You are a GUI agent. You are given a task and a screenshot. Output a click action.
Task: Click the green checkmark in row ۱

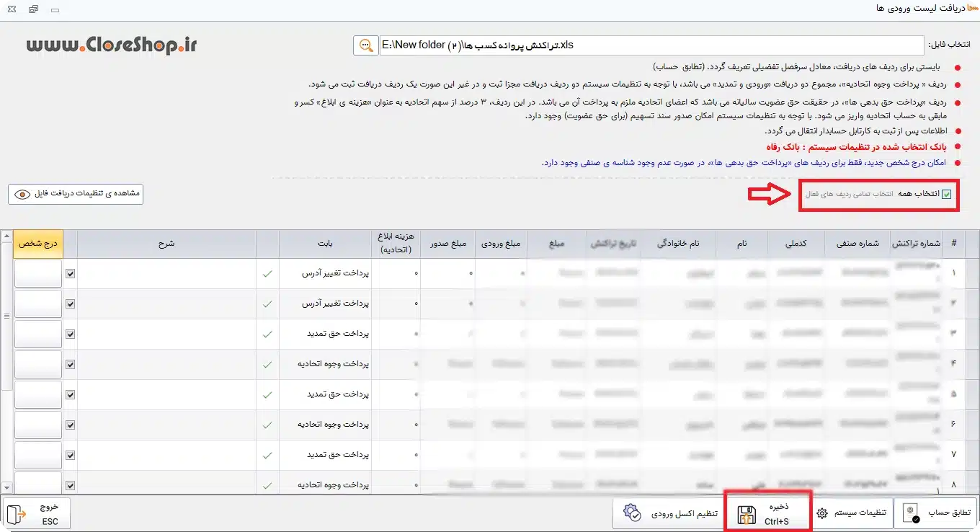pyautogui.click(x=267, y=274)
